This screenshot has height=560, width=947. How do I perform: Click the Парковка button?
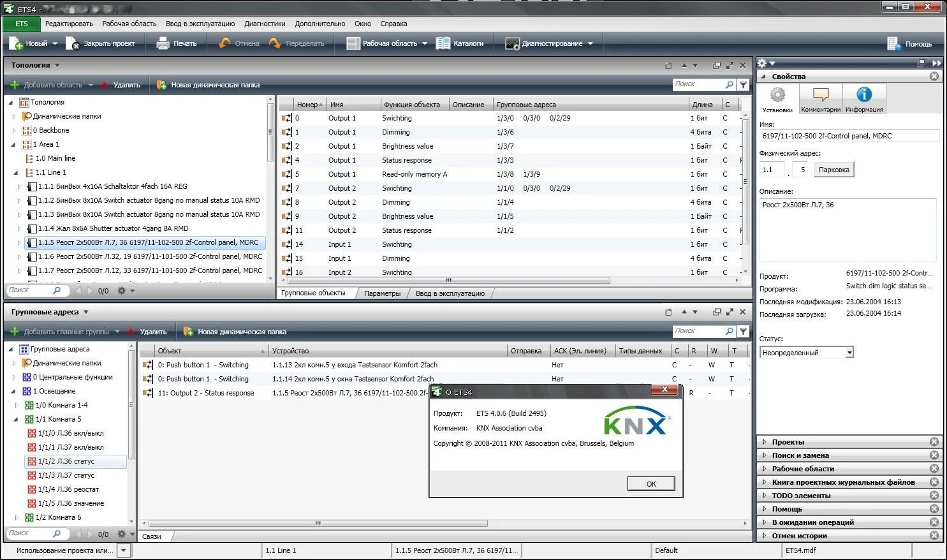pos(833,170)
